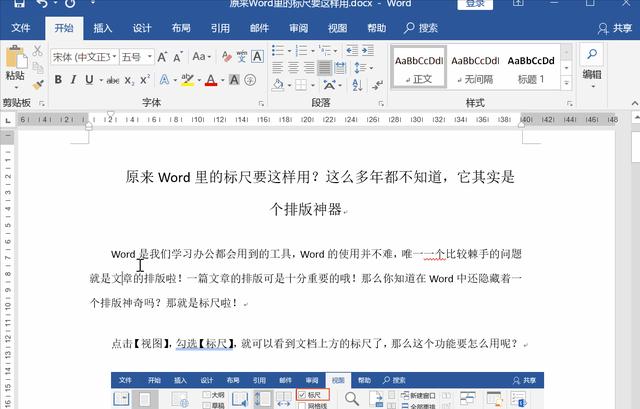The height and width of the screenshot is (409, 640).
Task: Apply a multilevel list
Action: tap(325, 51)
